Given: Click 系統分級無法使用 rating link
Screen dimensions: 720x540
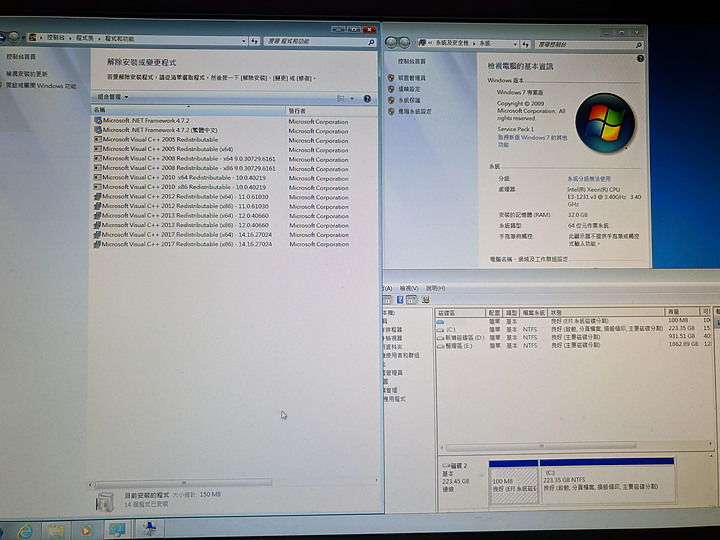Looking at the screenshot, I should 589,179.
